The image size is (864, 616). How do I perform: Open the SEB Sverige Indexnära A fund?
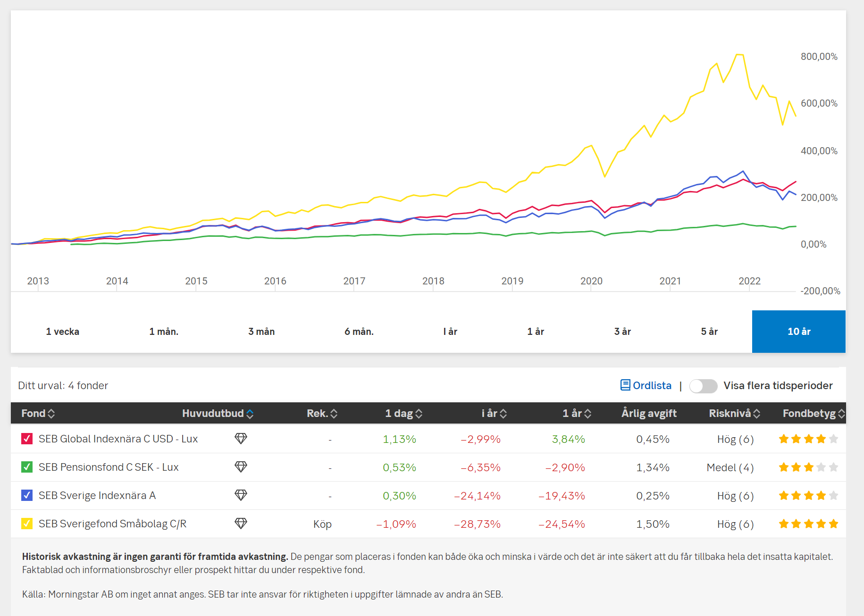(x=97, y=495)
